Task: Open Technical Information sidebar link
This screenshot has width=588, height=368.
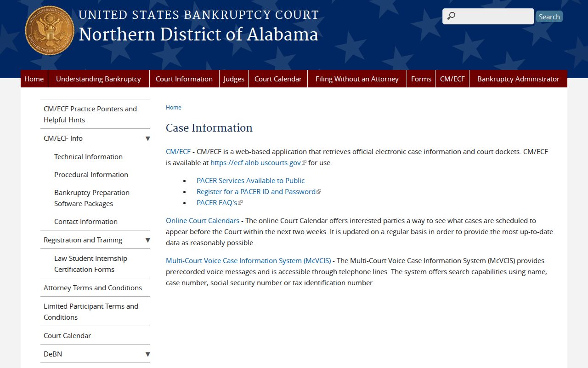Action: 88,156
